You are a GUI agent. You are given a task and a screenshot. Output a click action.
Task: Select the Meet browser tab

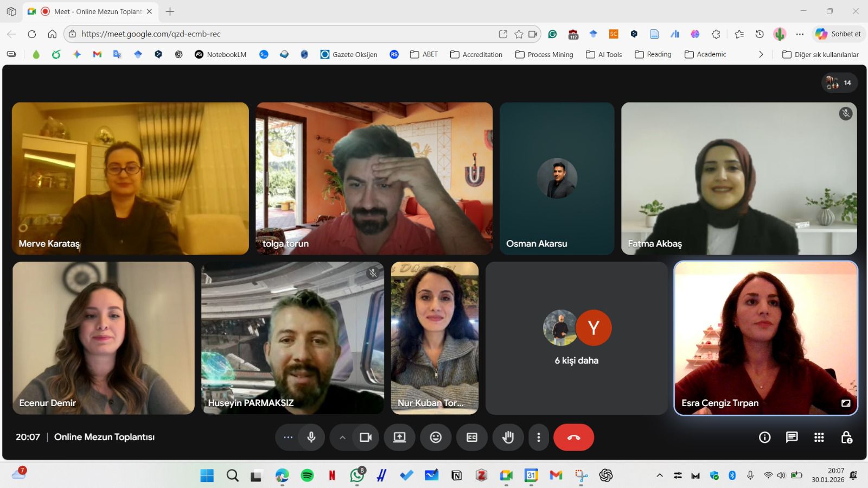[x=92, y=11]
